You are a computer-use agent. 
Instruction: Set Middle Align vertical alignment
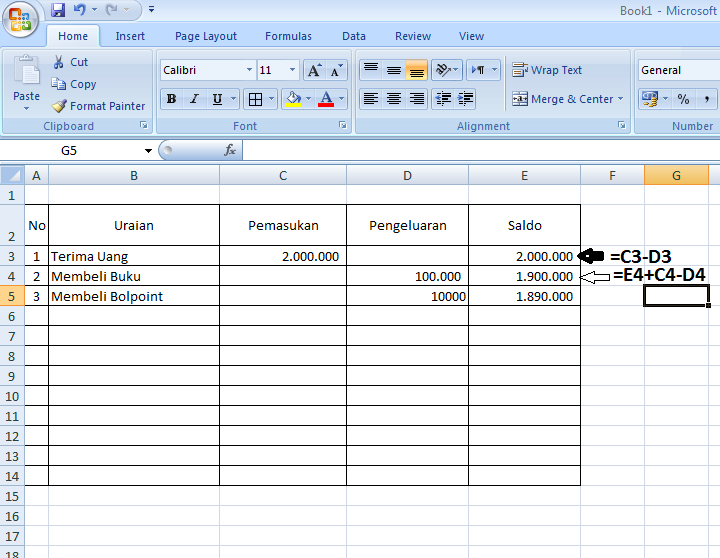click(394, 70)
